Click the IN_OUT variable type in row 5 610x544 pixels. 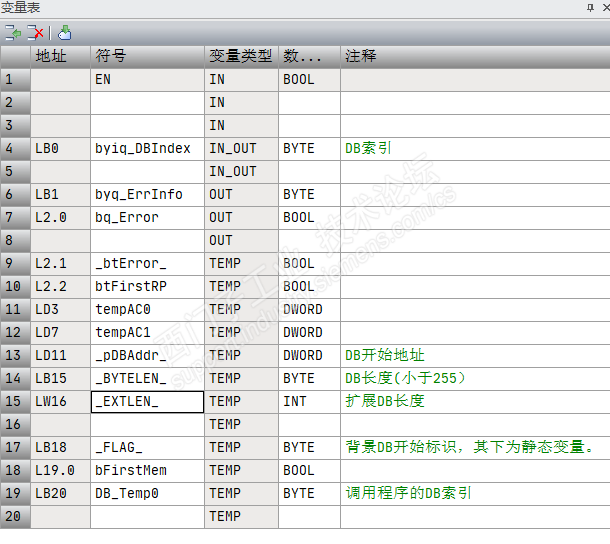tap(241, 172)
